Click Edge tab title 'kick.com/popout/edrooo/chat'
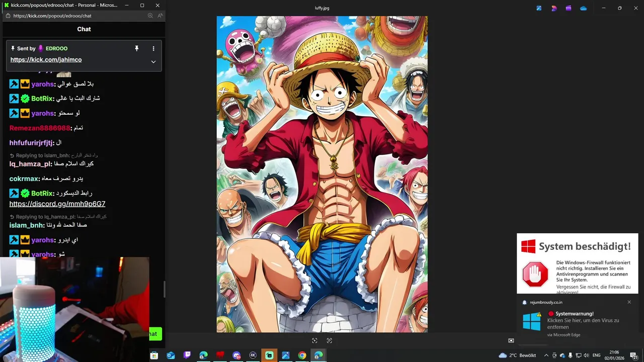 [x=64, y=5]
